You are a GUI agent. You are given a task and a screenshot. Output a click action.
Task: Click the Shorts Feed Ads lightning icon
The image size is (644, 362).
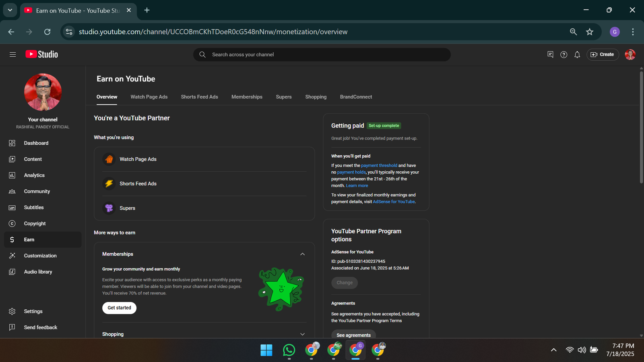109,184
